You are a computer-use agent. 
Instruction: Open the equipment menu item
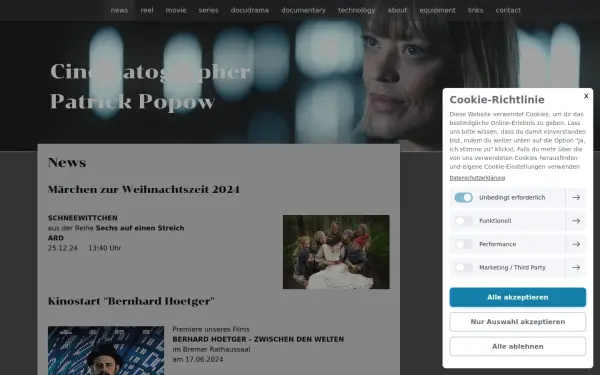437,10
